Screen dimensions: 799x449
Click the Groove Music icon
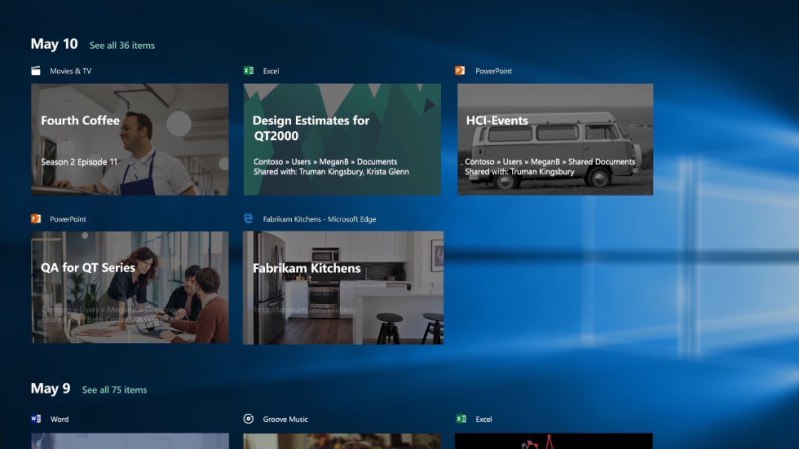click(249, 419)
